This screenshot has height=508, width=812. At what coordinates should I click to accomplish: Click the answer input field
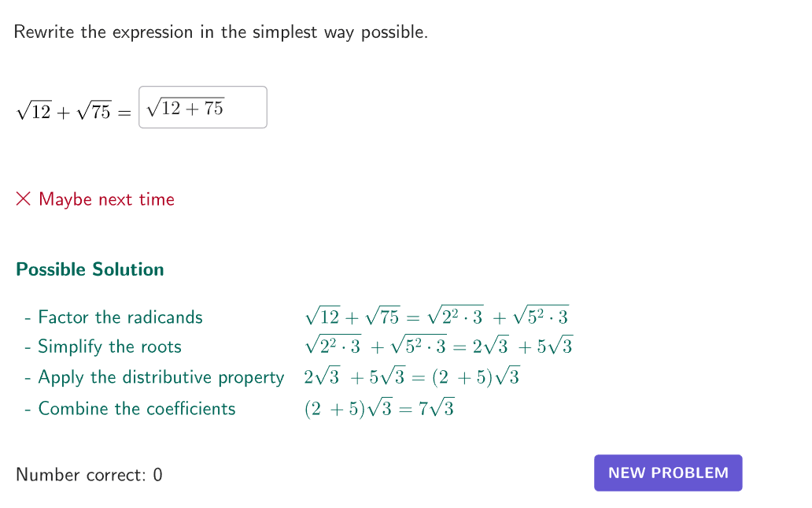tap(203, 107)
